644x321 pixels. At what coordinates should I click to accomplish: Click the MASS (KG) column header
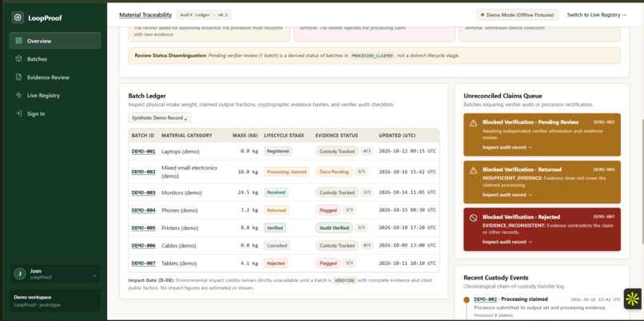[x=245, y=136]
